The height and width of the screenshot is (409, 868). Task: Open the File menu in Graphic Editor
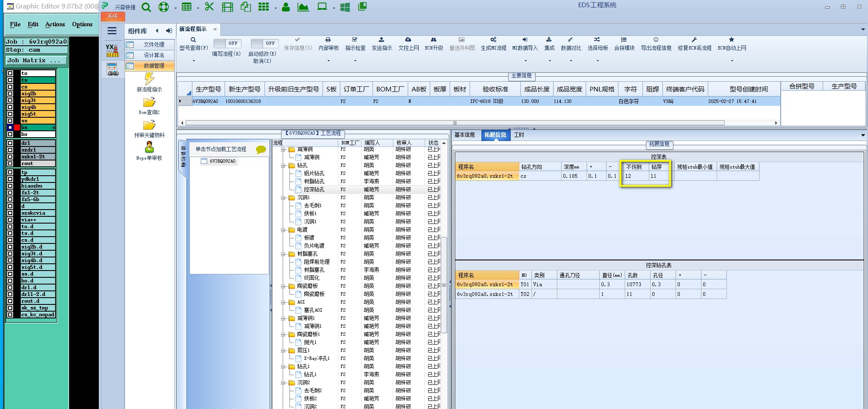(x=15, y=25)
